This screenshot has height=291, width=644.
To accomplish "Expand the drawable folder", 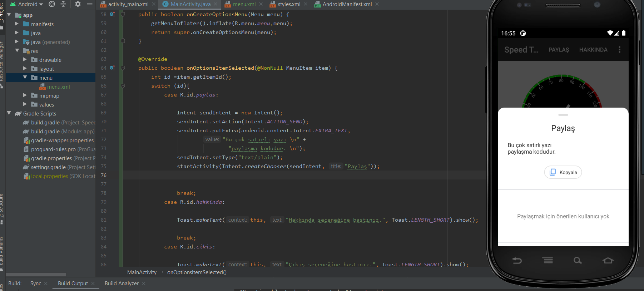I will click(25, 60).
